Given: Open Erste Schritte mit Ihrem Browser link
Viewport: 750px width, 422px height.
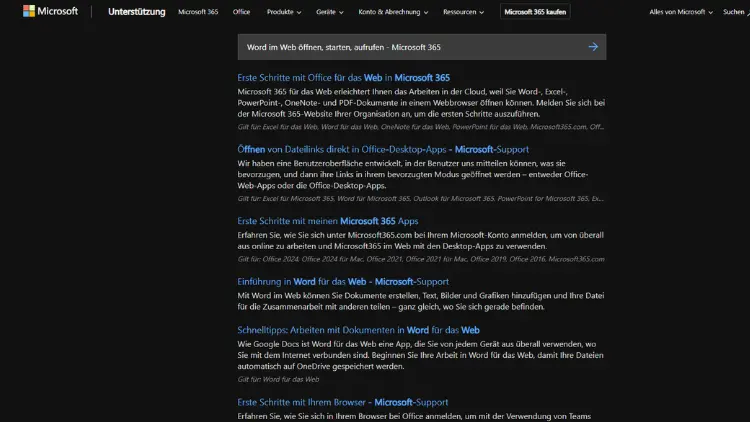Looking at the screenshot, I should coord(342,402).
